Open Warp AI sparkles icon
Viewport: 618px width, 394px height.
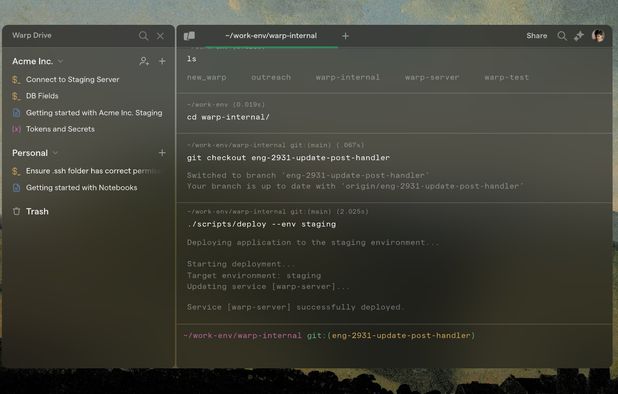point(579,36)
